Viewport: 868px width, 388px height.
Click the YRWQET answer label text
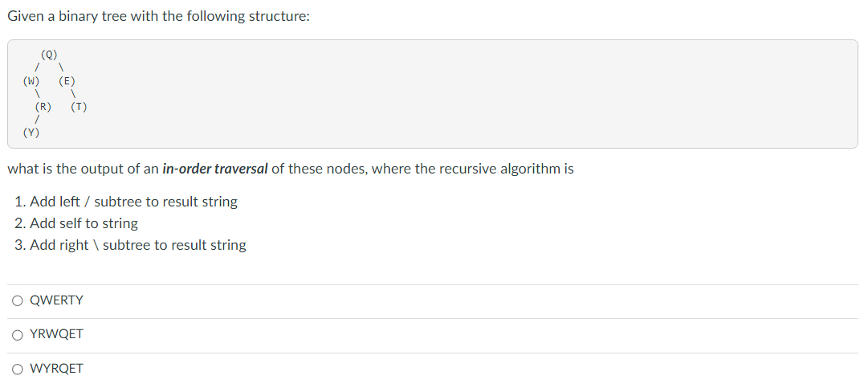click(x=56, y=334)
